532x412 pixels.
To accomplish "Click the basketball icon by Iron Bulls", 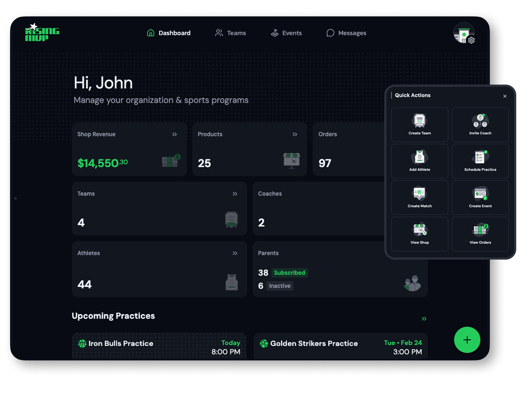I will [x=82, y=344].
